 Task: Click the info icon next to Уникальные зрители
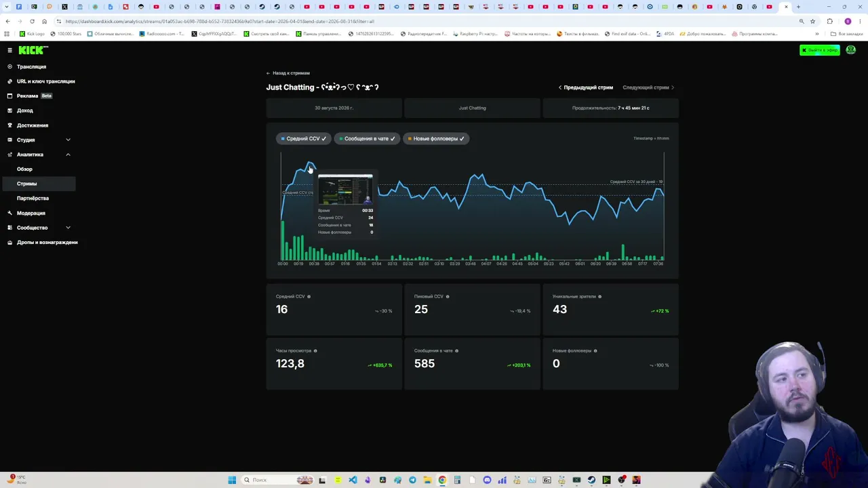pyautogui.click(x=600, y=297)
